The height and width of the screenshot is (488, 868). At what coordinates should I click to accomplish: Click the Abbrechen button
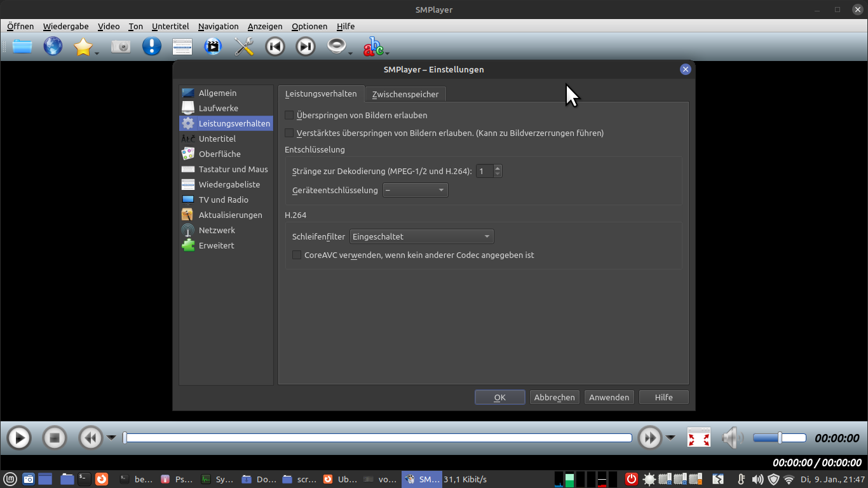pyautogui.click(x=555, y=397)
